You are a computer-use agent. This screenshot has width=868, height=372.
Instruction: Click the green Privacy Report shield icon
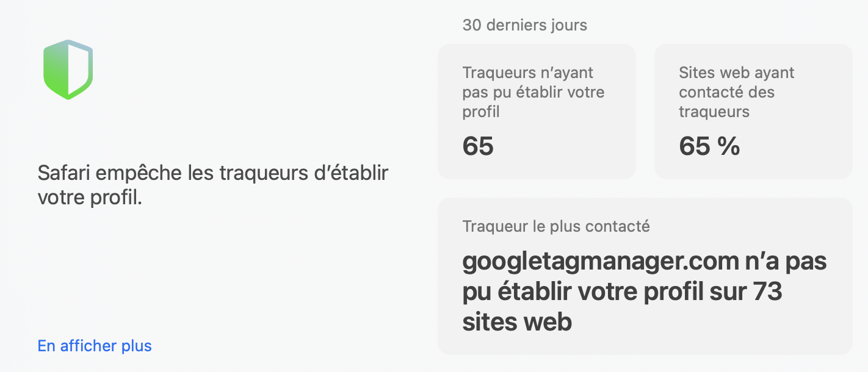pyautogui.click(x=68, y=70)
